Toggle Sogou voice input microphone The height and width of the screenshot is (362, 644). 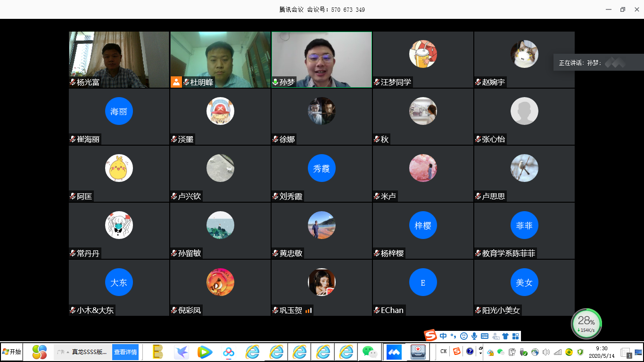coord(474,336)
